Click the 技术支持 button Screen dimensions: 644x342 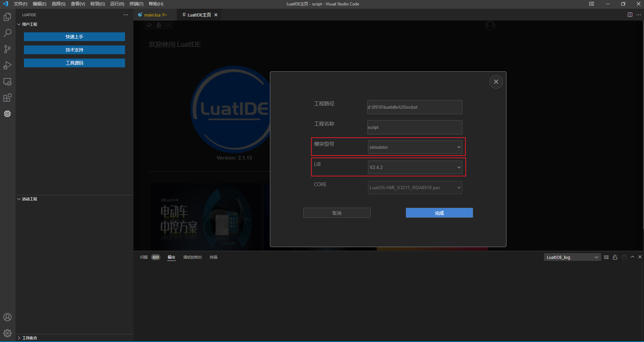[74, 50]
